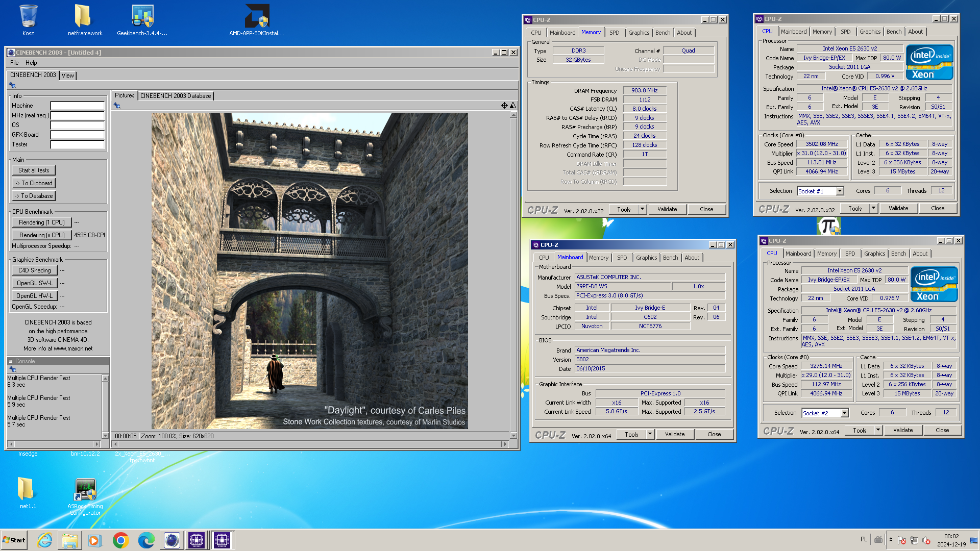Open Tools dropdown arrow in CPU-Z Mainboard window
Viewport: 980px width, 551px height.
click(x=650, y=434)
